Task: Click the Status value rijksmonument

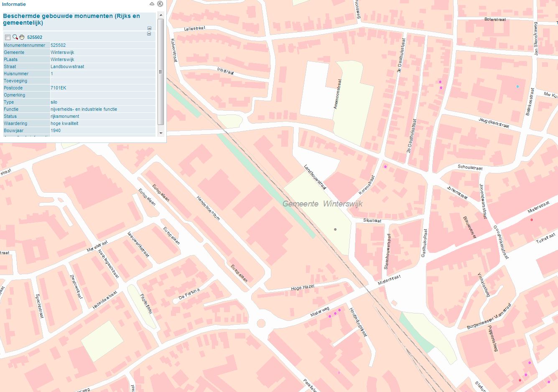Action: [65, 117]
